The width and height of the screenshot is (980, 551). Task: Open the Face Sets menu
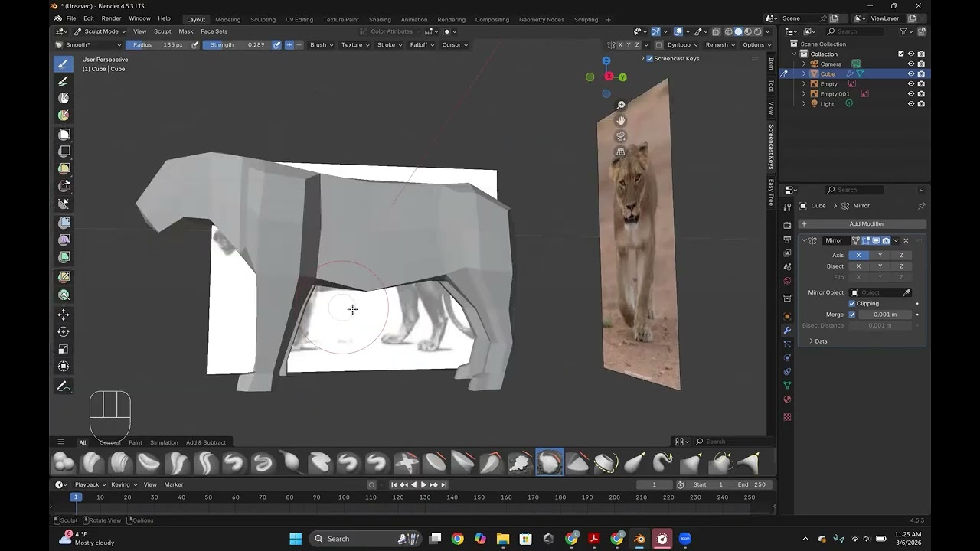click(214, 31)
